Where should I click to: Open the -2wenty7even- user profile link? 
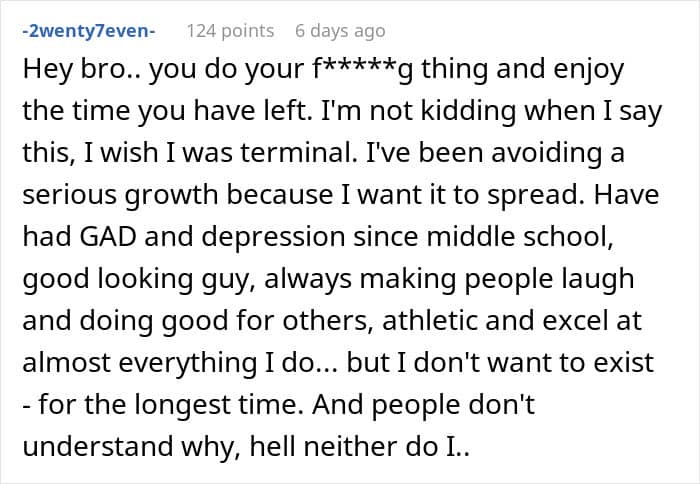click(x=89, y=31)
